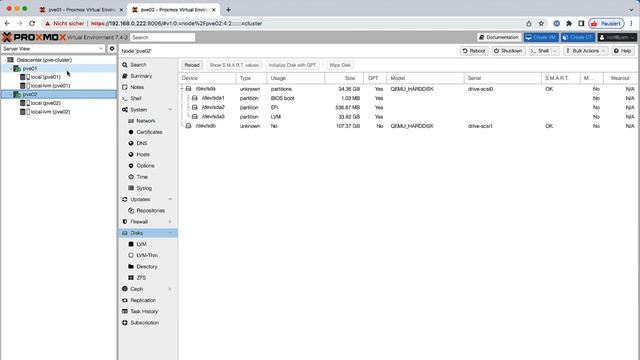Open the Notes section

click(137, 87)
